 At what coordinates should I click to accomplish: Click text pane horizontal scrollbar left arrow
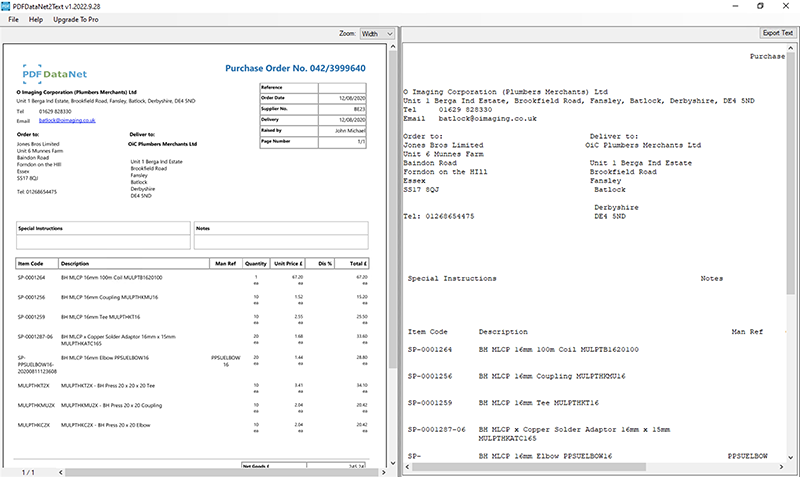[x=407, y=467]
